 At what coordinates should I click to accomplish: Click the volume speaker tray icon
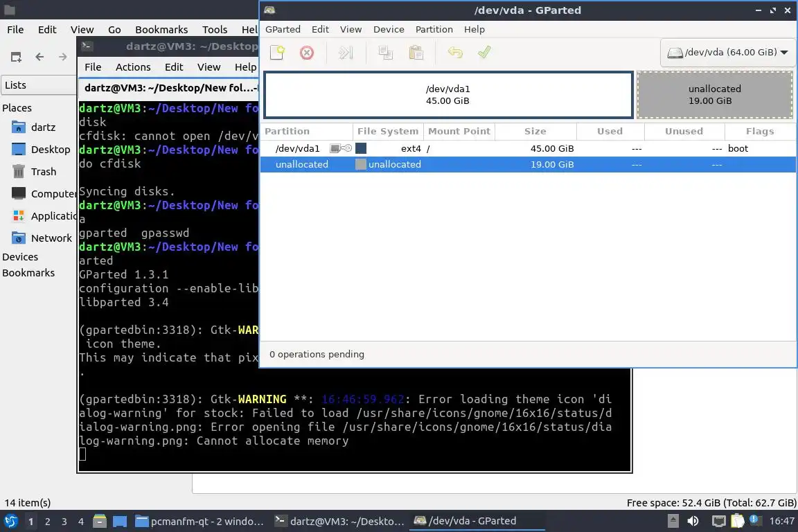[693, 522]
